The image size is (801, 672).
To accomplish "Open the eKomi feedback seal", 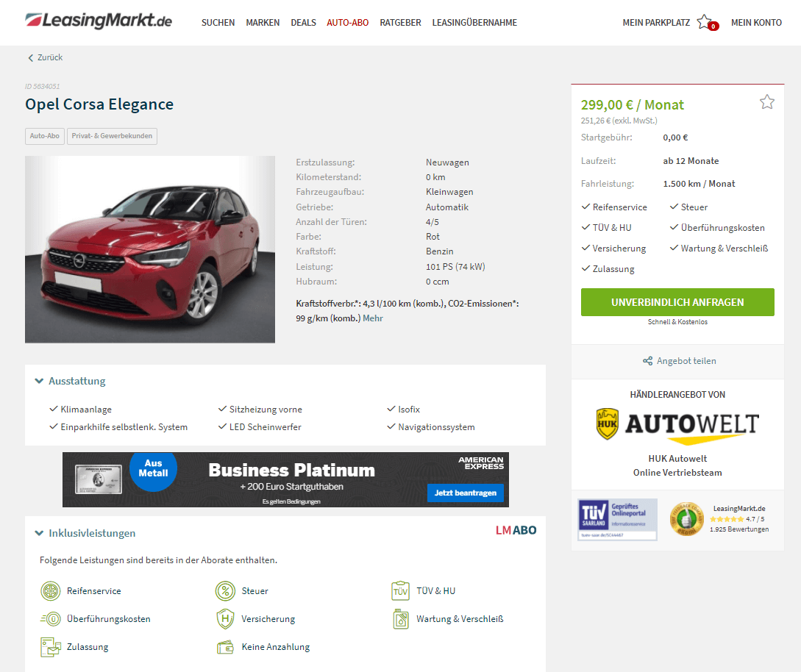I will click(x=686, y=519).
